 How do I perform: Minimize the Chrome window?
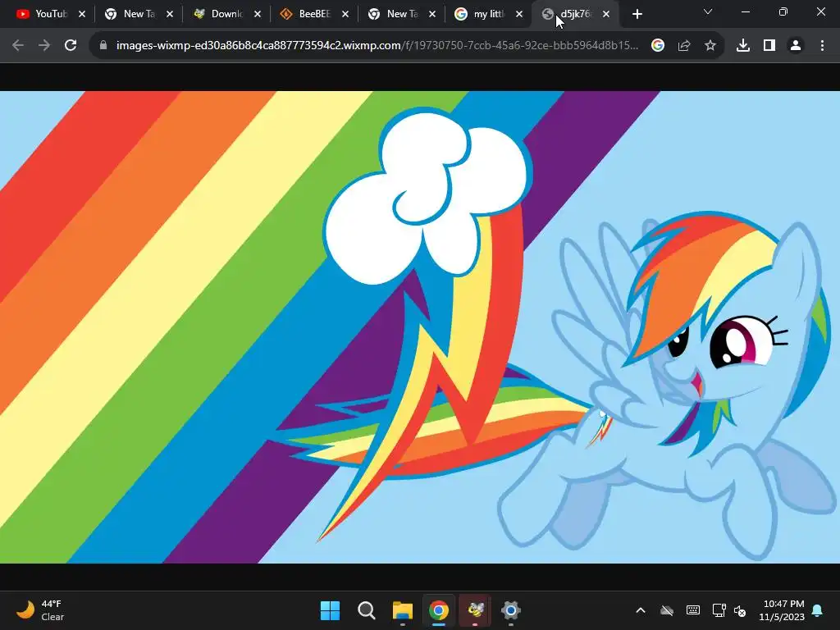[745, 11]
